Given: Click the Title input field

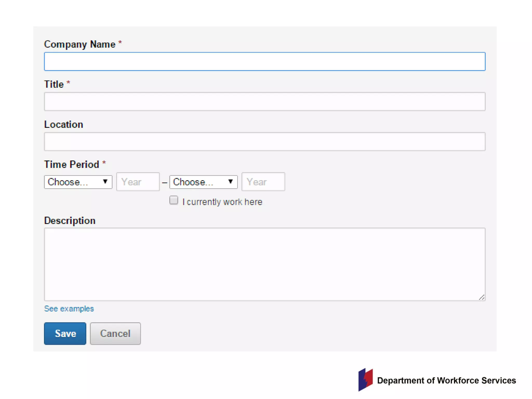Looking at the screenshot, I should [x=264, y=102].
